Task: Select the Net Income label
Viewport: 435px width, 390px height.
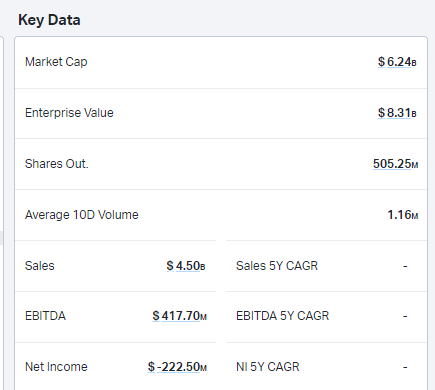Action: click(56, 367)
